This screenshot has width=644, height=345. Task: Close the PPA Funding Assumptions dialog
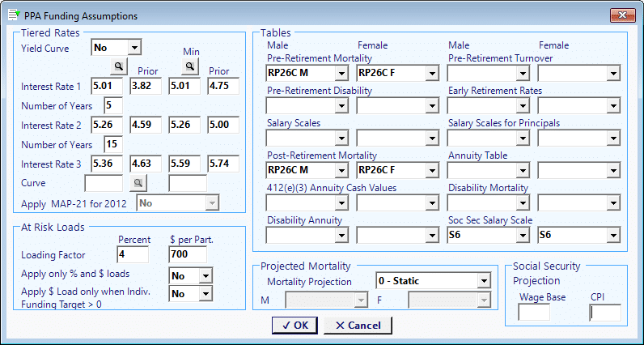(x=623, y=15)
